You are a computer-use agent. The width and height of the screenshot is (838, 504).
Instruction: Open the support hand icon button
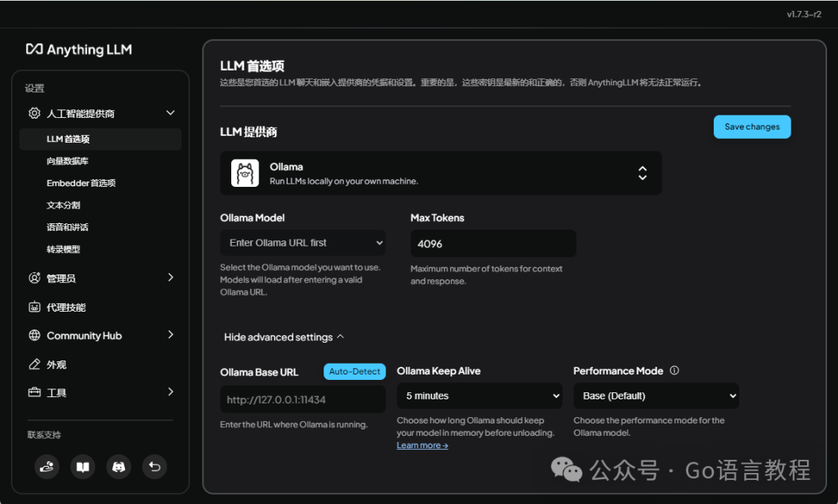(x=47, y=467)
